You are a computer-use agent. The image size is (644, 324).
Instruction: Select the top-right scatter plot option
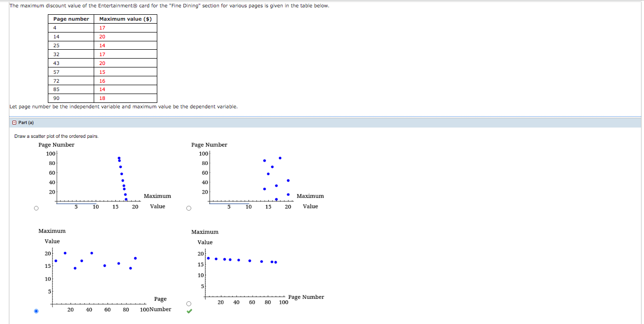click(188, 208)
